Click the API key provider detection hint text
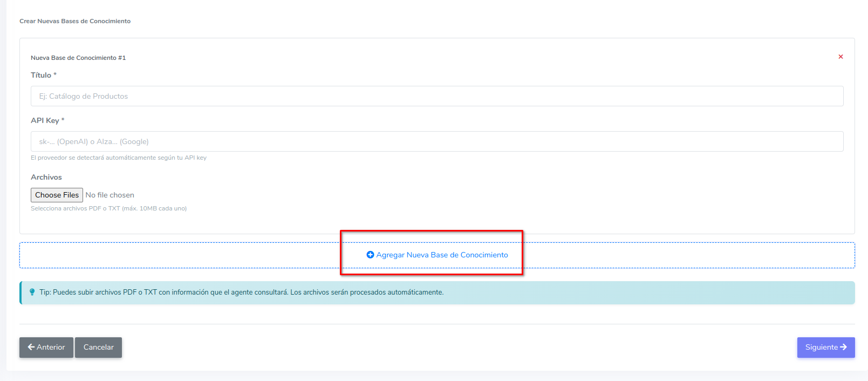 tap(119, 158)
